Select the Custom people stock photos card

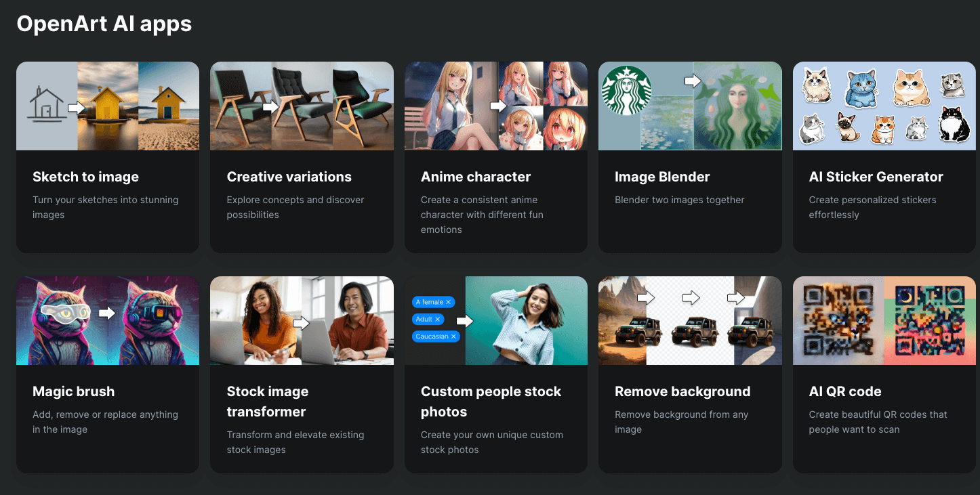495,372
